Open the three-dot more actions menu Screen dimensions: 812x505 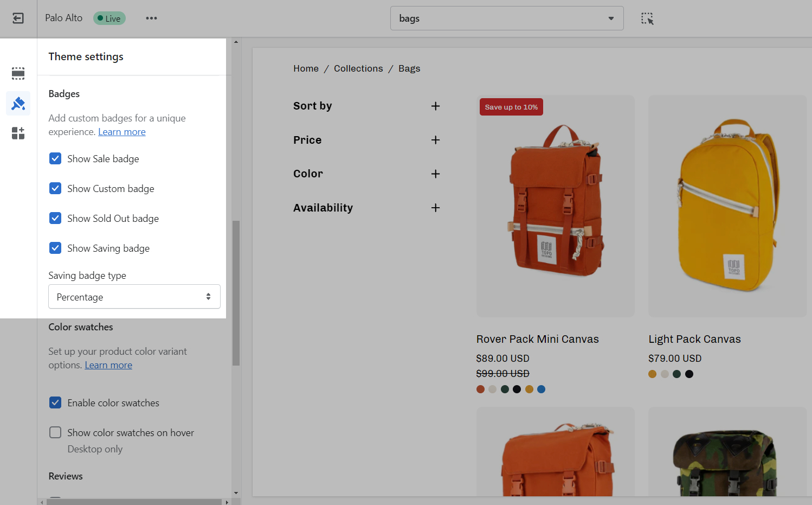(x=151, y=18)
